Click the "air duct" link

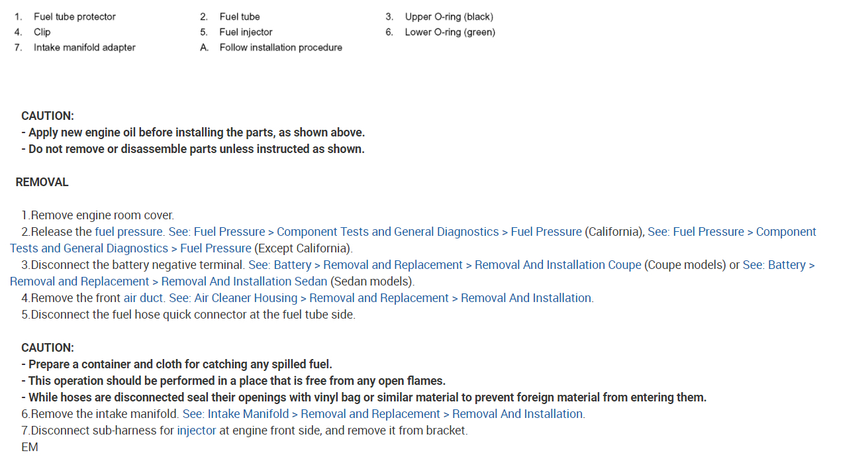144,298
